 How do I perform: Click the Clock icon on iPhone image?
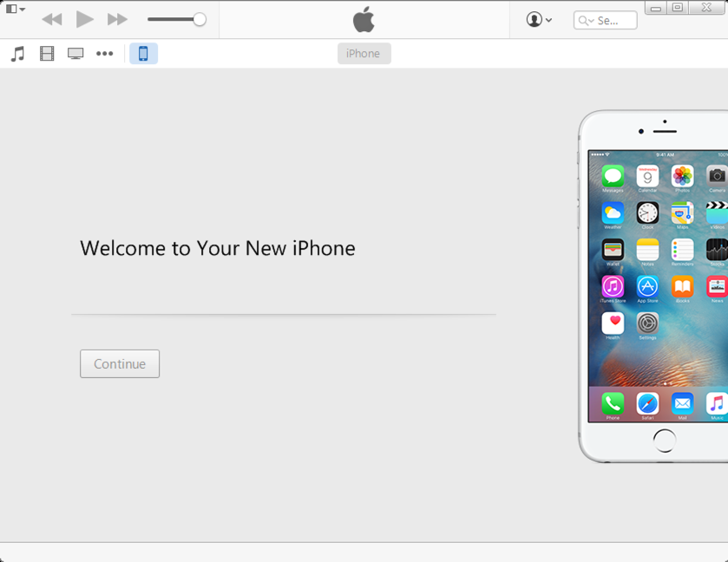(x=647, y=213)
